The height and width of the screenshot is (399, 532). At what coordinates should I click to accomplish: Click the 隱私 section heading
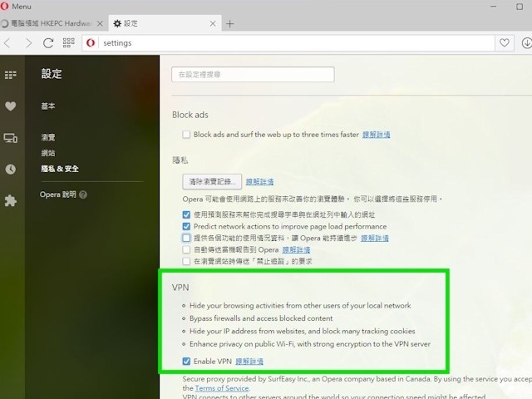[180, 160]
